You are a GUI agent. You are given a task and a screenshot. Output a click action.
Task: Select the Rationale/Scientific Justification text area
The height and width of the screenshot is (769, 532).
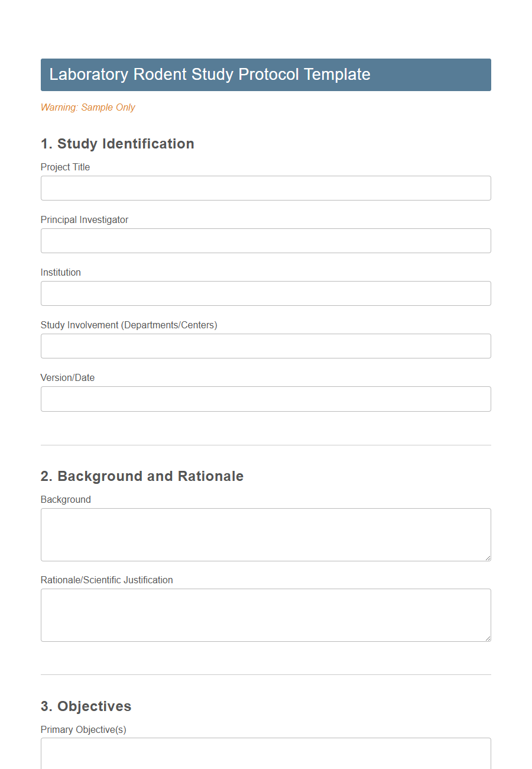265,613
